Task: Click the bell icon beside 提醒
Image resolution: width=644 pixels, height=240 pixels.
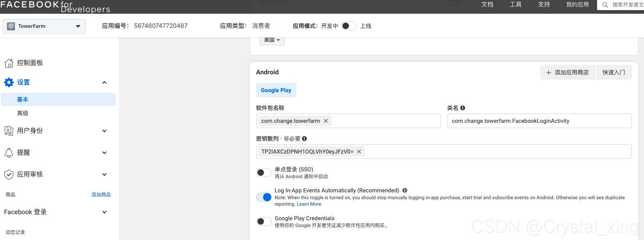Action: (x=9, y=153)
